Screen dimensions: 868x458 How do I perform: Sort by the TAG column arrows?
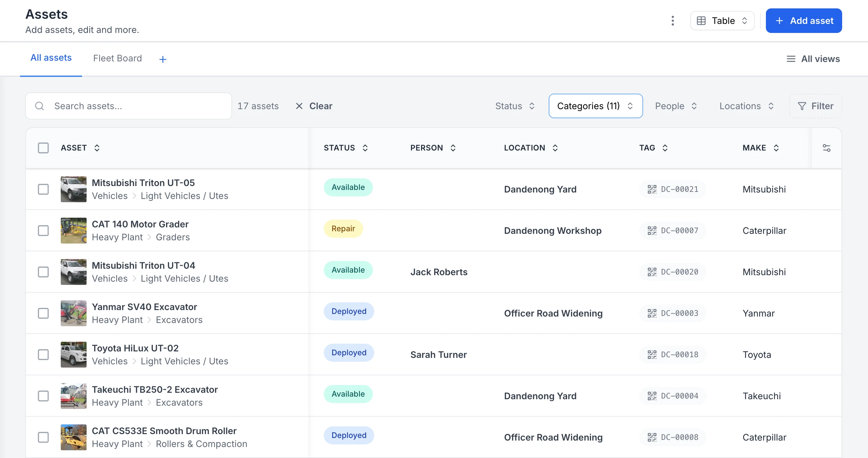(x=665, y=148)
